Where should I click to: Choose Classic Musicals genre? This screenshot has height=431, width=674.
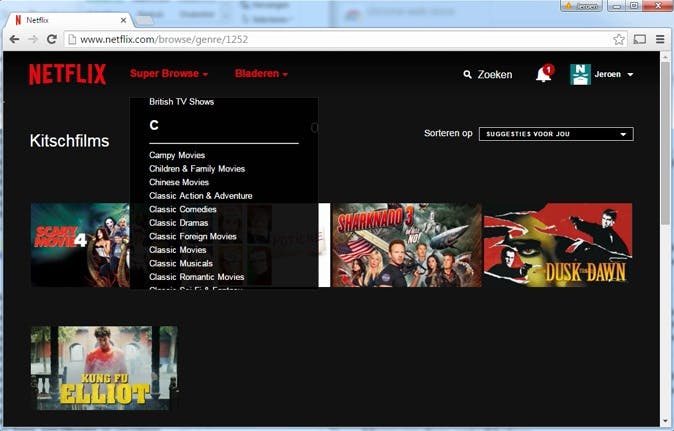(181, 263)
